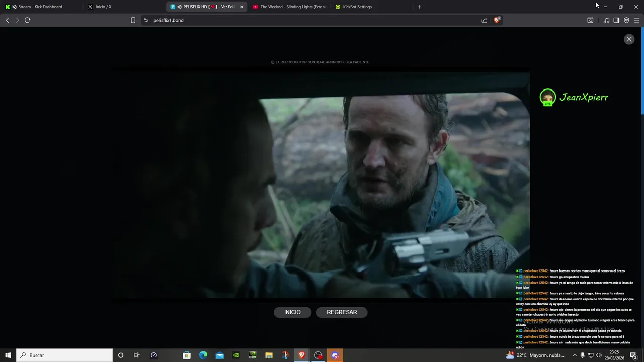Viewport: 644px width, 362px height.
Task: Click the movie video player frame
Action: [x=320, y=185]
